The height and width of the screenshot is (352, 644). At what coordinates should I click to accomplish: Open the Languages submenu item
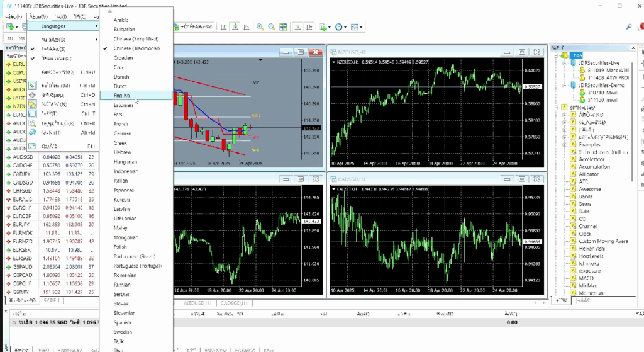[x=64, y=26]
